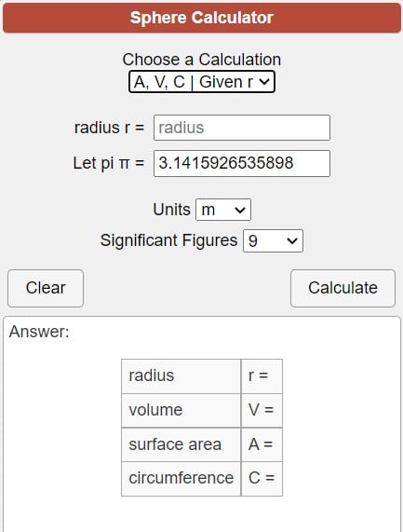The height and width of the screenshot is (532, 403).
Task: Click the V = result cell
Action: [x=262, y=411]
